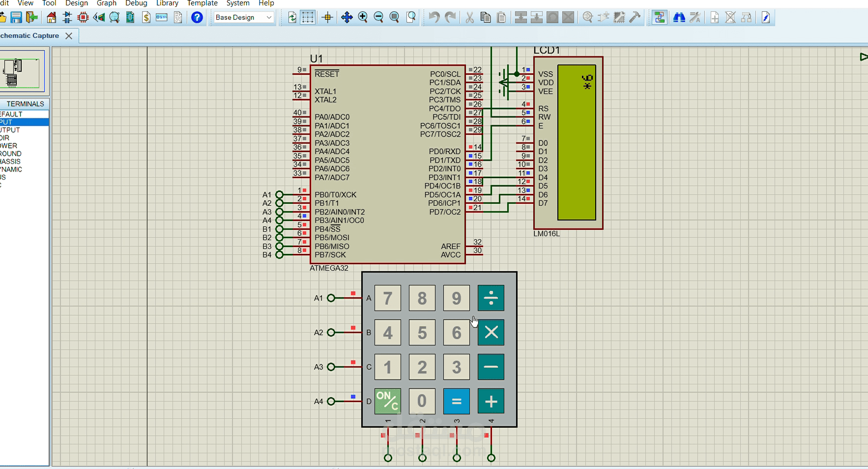The image size is (868, 469).
Task: Open the System menu
Action: (238, 3)
